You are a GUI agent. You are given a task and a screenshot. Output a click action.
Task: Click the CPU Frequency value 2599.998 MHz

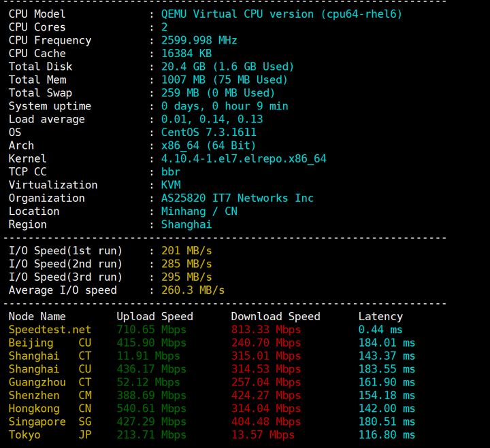199,40
